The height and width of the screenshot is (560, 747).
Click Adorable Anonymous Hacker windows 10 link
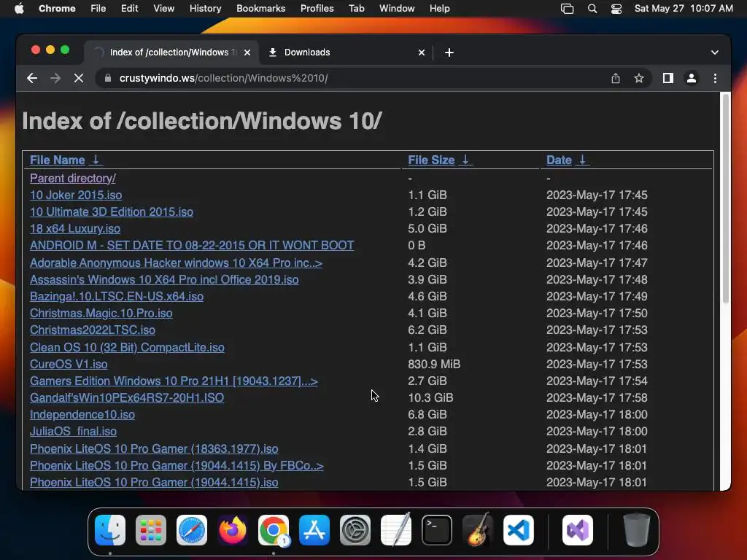(x=176, y=262)
